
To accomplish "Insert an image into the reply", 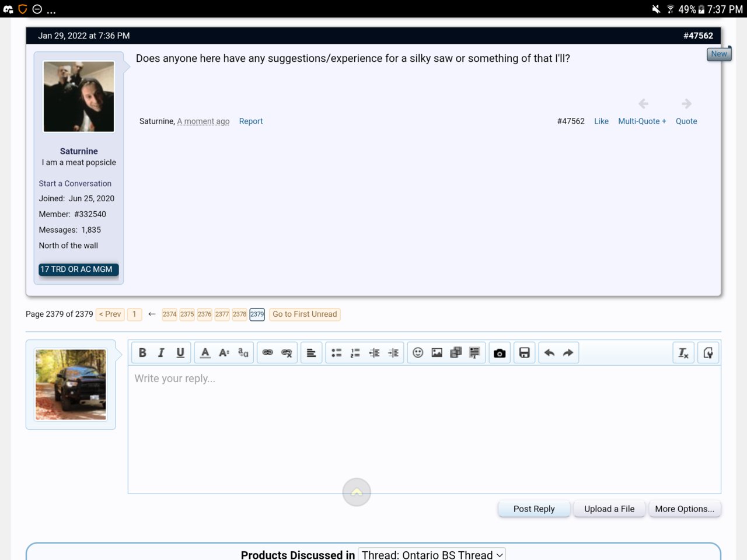I will click(x=437, y=353).
